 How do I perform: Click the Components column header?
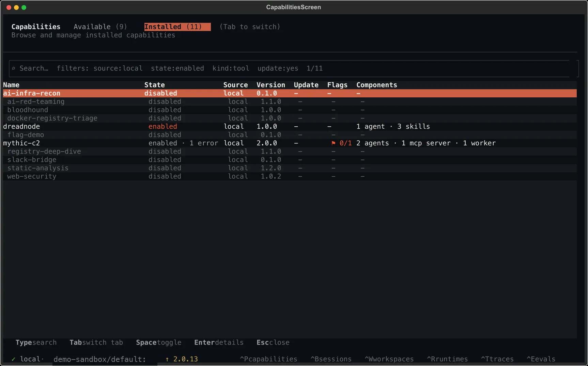click(377, 85)
